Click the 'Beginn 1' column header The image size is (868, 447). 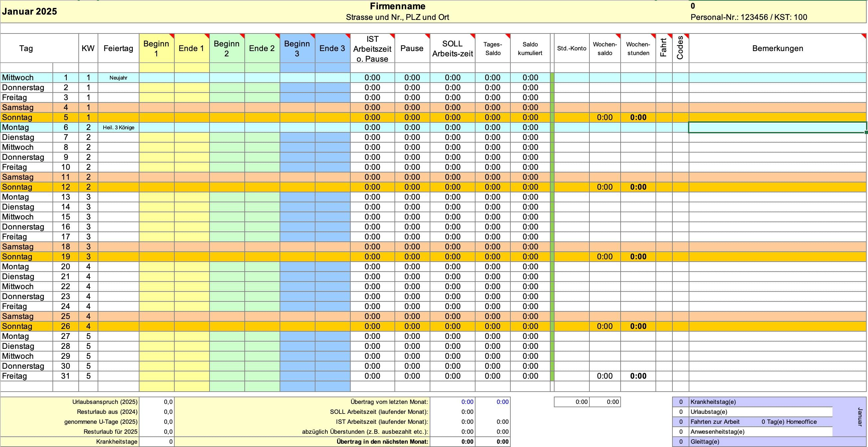[156, 48]
